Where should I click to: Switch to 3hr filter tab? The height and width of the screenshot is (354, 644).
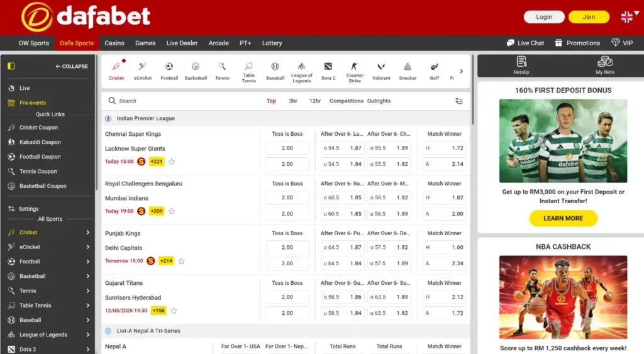pos(293,101)
